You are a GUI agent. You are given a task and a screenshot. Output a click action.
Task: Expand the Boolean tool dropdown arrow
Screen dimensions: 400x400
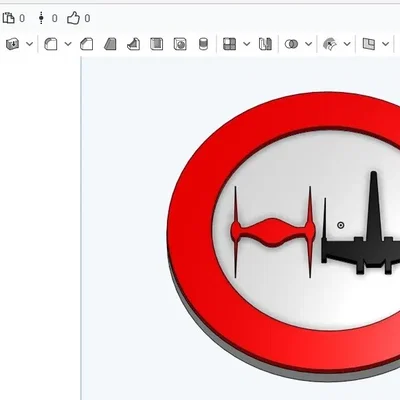[309, 44]
